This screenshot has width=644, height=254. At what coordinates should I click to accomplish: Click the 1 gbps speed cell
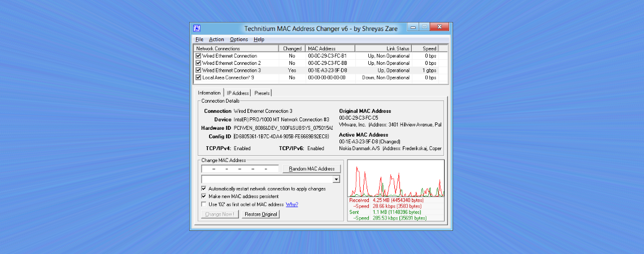coord(429,71)
